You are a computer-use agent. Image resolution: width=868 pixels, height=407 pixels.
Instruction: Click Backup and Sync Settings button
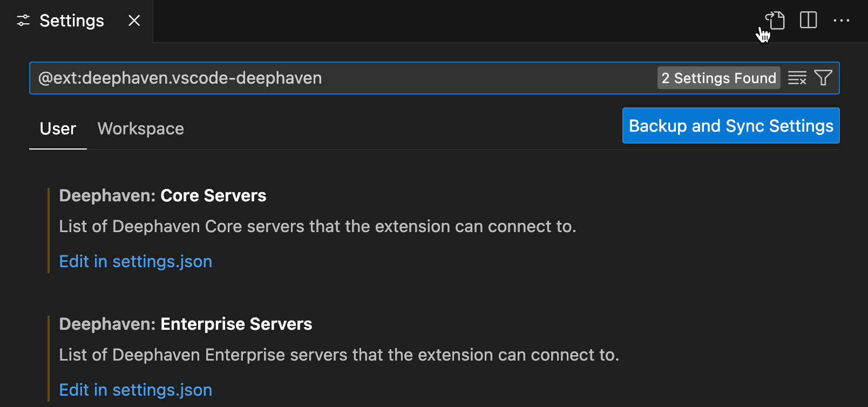pos(730,126)
